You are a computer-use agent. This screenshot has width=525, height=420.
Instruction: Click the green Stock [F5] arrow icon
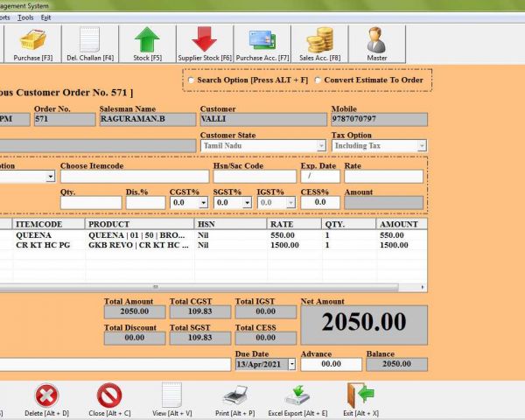point(147,40)
